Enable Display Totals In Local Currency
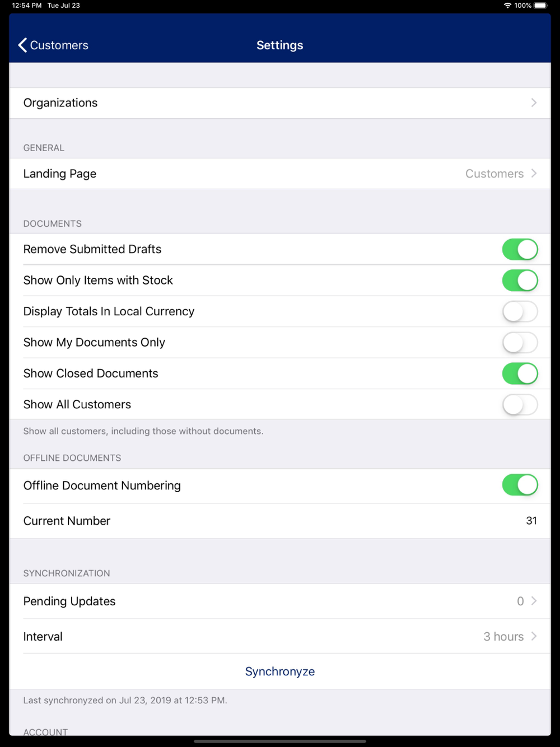Viewport: 560px width, 747px height. tap(520, 311)
